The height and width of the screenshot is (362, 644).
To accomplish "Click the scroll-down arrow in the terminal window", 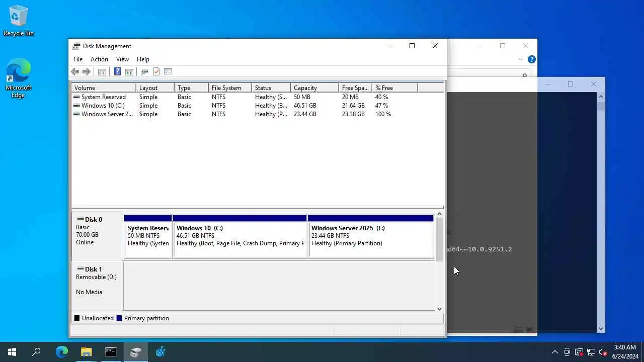I will [x=601, y=329].
